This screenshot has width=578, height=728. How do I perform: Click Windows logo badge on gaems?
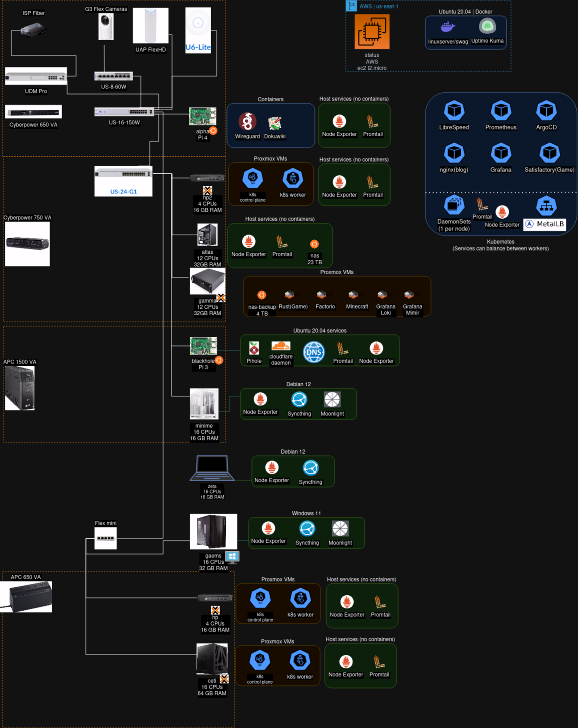click(233, 556)
